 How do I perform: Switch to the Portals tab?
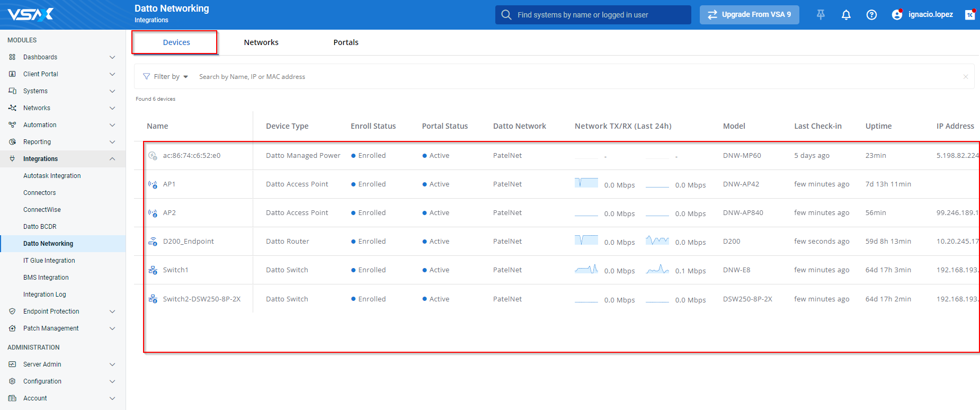pyautogui.click(x=346, y=42)
